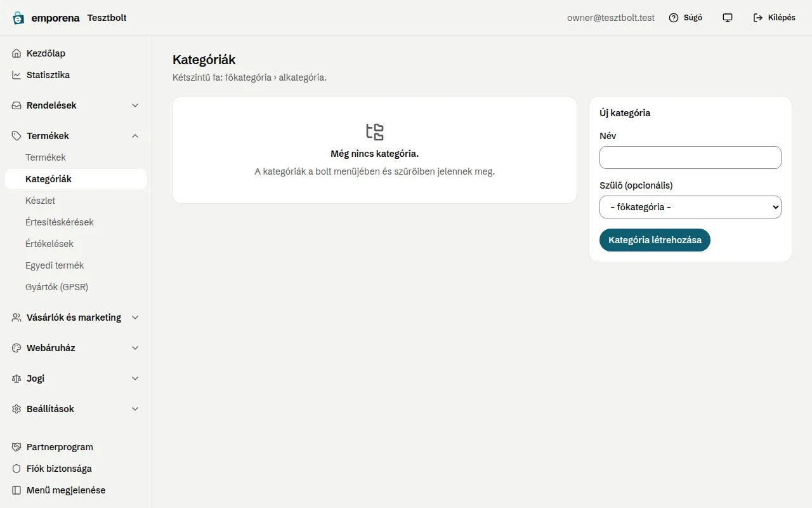Click the Menü megjelenése sidebar icon
Image resolution: width=812 pixels, height=508 pixels.
16,490
